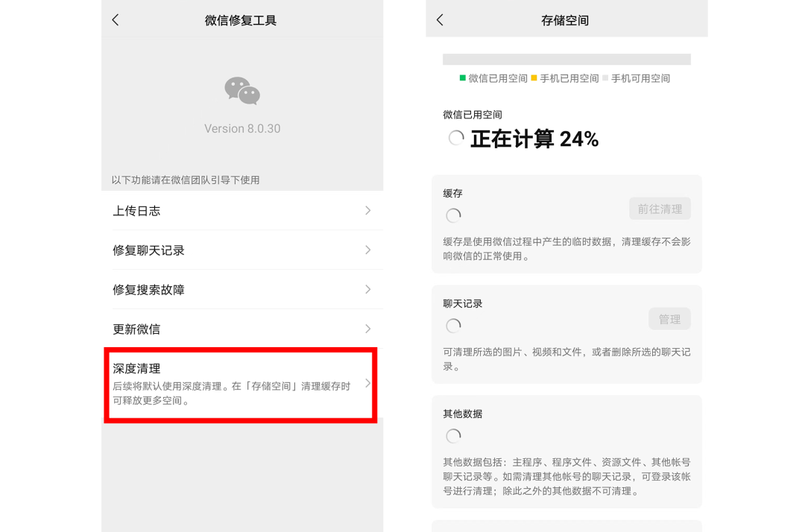The image size is (805, 532).
Task: Tap the chevron beside 更新微信
Action: pyautogui.click(x=368, y=329)
